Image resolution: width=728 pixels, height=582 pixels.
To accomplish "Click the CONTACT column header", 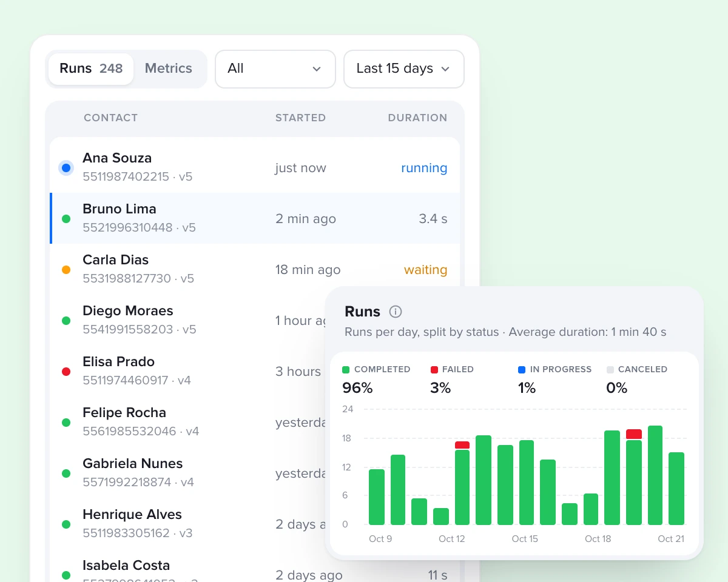I will [110, 118].
